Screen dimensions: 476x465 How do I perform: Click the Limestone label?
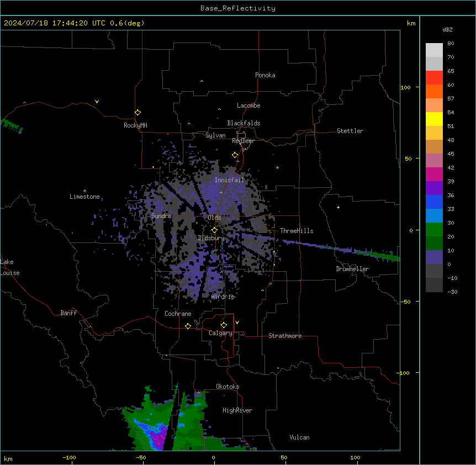84,197
